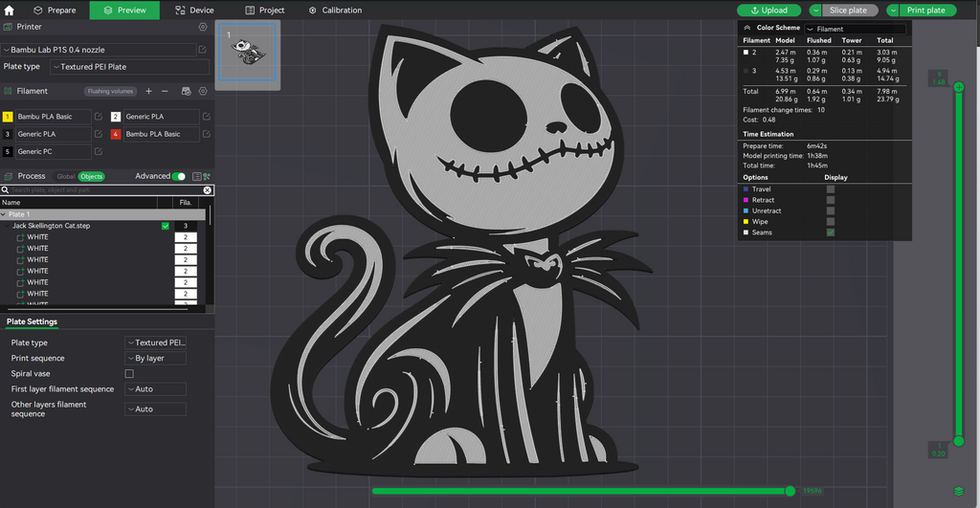This screenshot has height=508, width=980.
Task: Show Travel moves in display options
Action: click(831, 189)
